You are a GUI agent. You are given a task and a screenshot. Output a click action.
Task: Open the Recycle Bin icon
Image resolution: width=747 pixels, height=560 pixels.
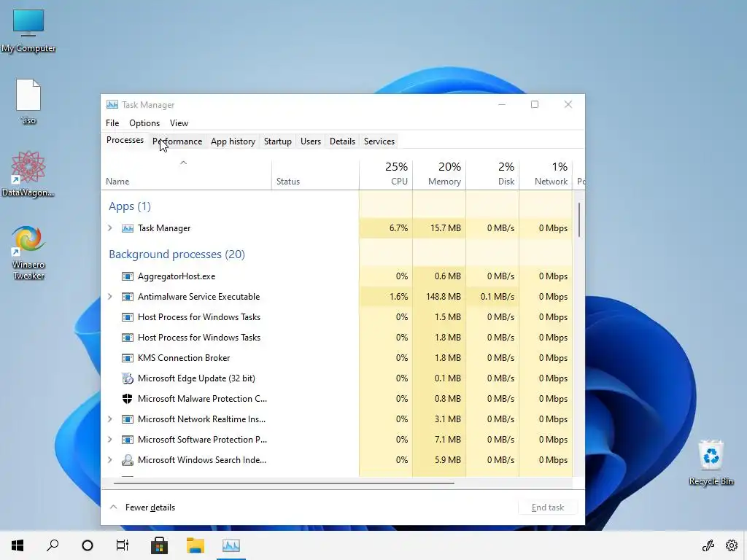[x=711, y=462]
